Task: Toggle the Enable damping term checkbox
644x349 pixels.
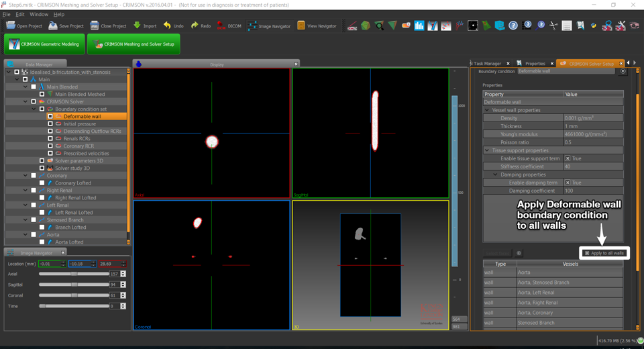Action: click(567, 183)
